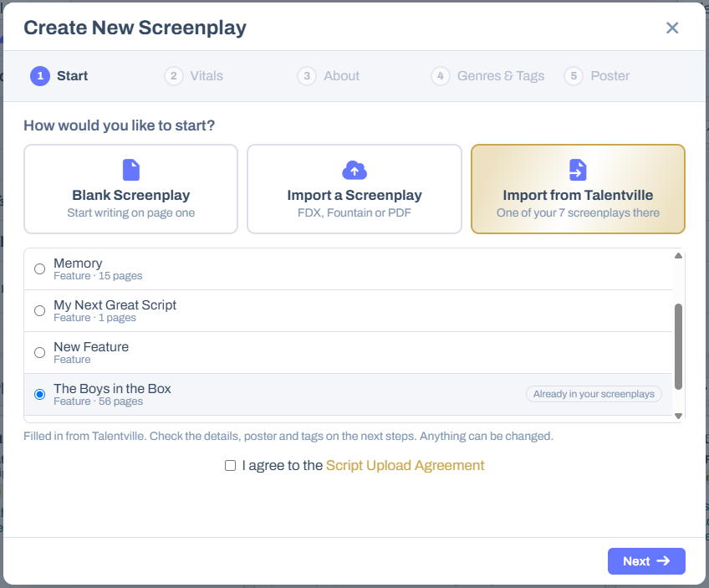Screen dimensions: 709x588
Task: Click the 'One of your 7 screenplays there' text
Action: tap(578, 212)
